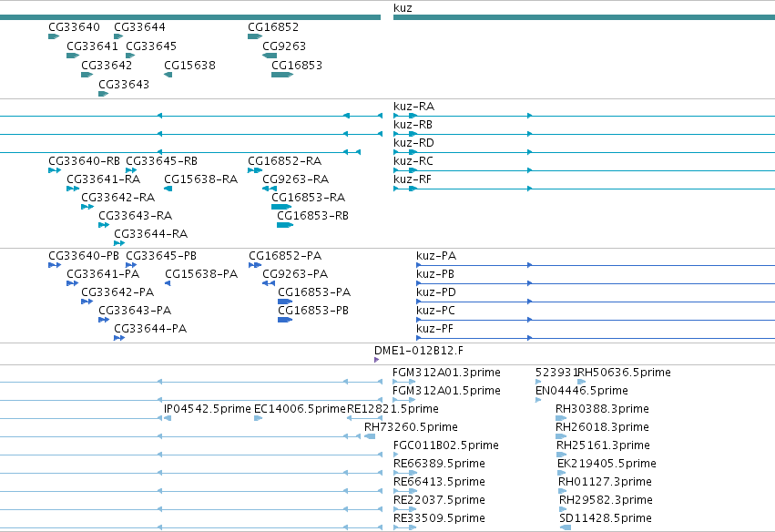
Task: Click the kuz-RD transcript label
Action: (413, 143)
